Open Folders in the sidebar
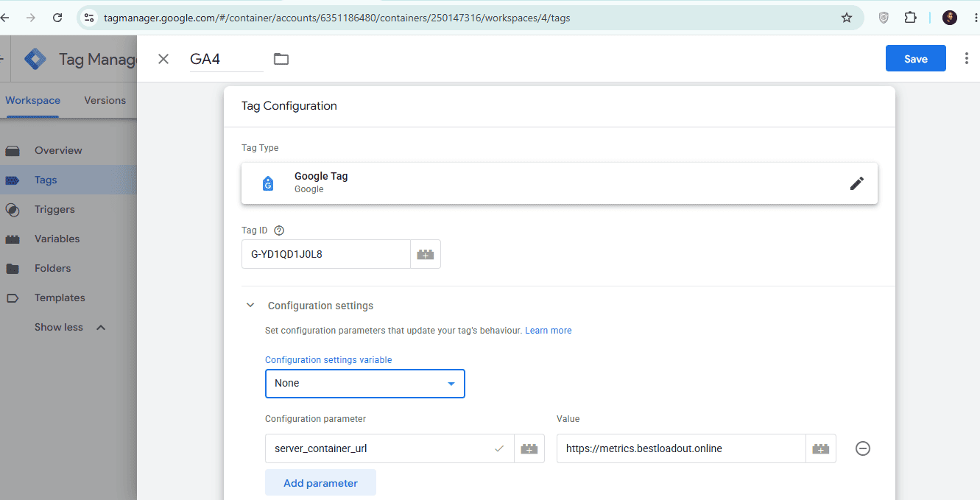 [53, 268]
